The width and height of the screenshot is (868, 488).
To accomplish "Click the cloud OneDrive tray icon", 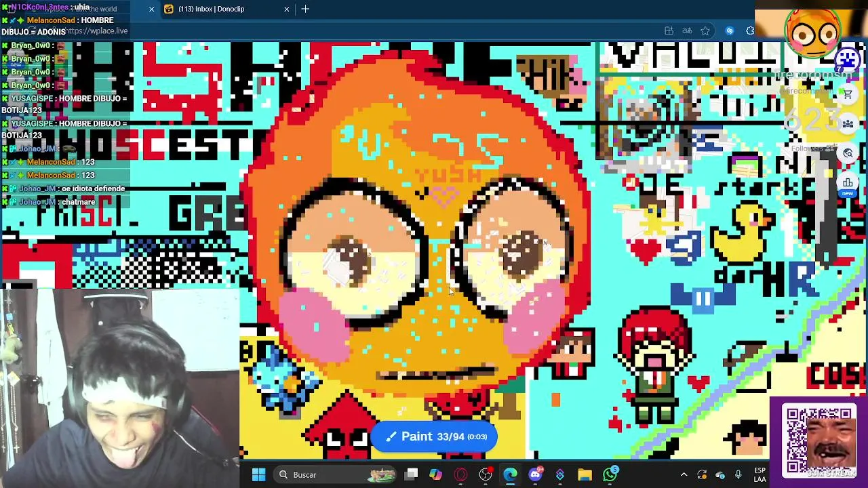I will [x=720, y=475].
